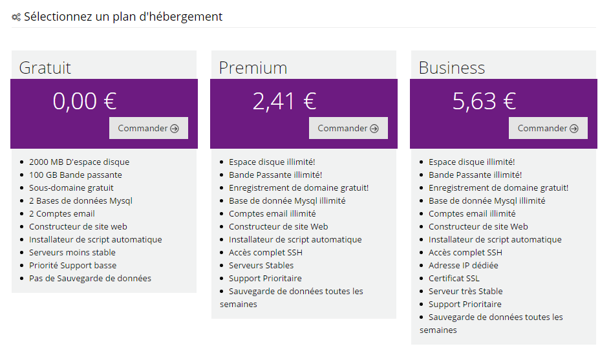Select the Gratuit plan title
The width and height of the screenshot is (600, 364).
click(45, 68)
